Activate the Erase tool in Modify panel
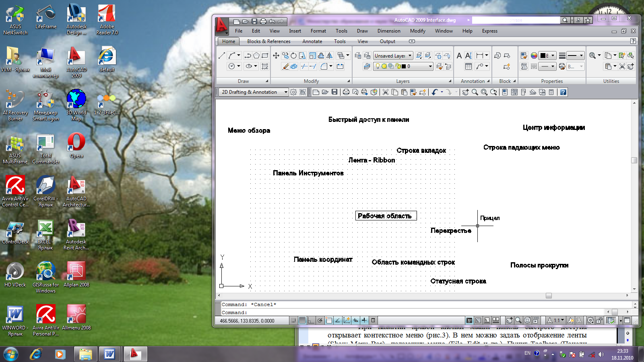 click(x=285, y=66)
